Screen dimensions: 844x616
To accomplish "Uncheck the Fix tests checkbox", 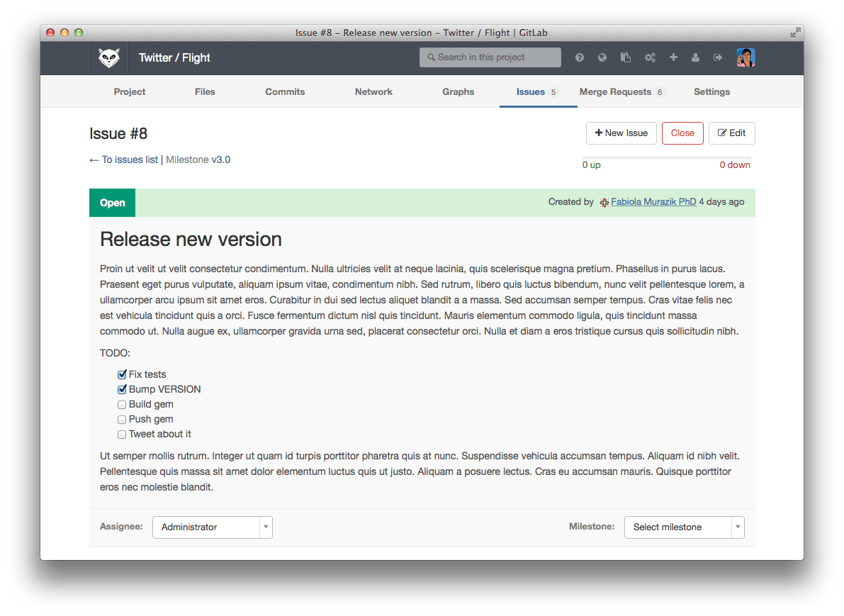I will [122, 374].
